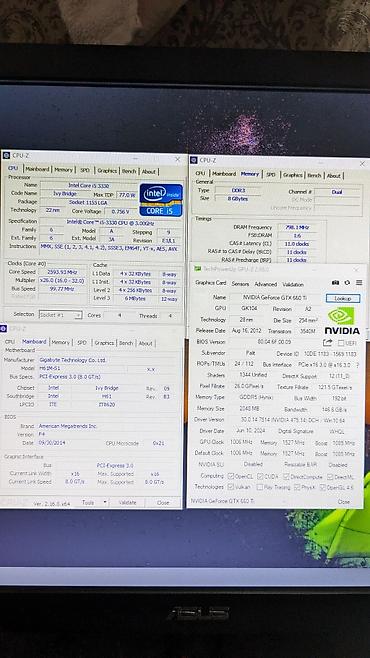370x658 pixels.
Task: Click Close in the CPU-Z Mainboard window
Action: tap(163, 502)
